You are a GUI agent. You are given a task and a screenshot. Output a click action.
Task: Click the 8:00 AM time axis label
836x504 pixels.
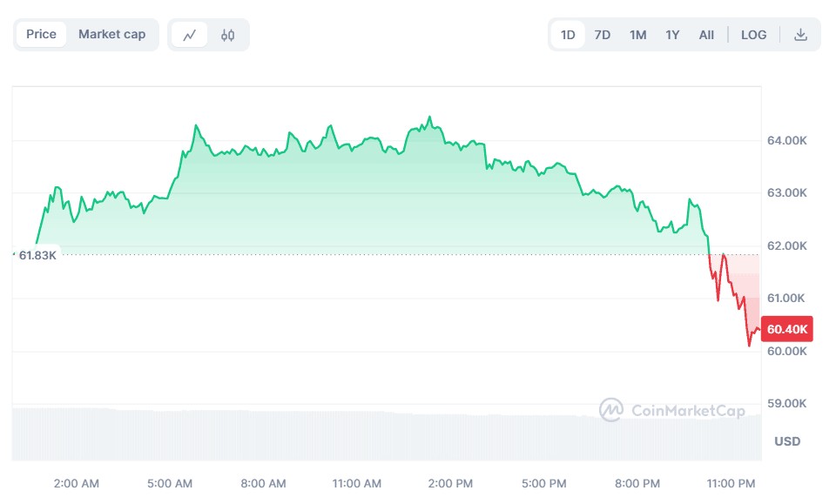[x=263, y=483]
